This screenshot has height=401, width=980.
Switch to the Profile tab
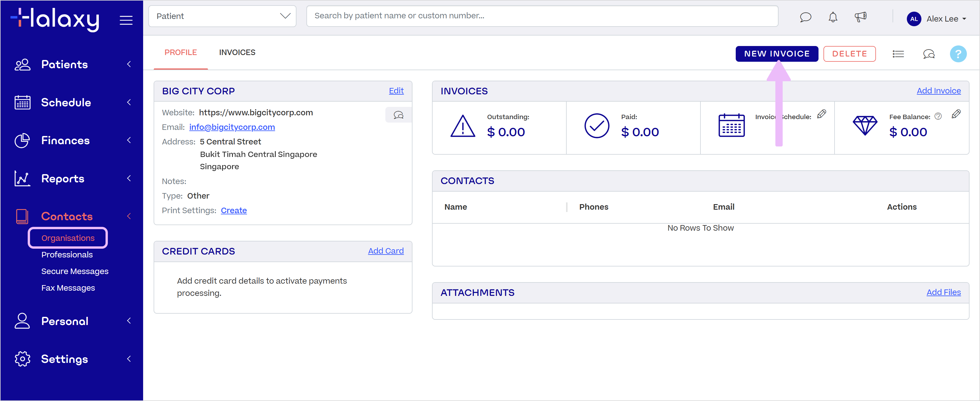click(181, 52)
